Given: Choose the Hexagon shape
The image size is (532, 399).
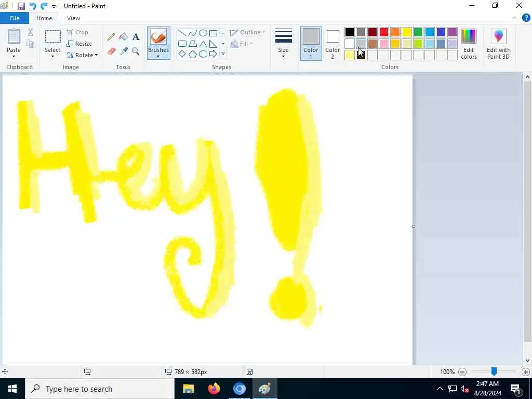Looking at the screenshot, I should [x=203, y=54].
